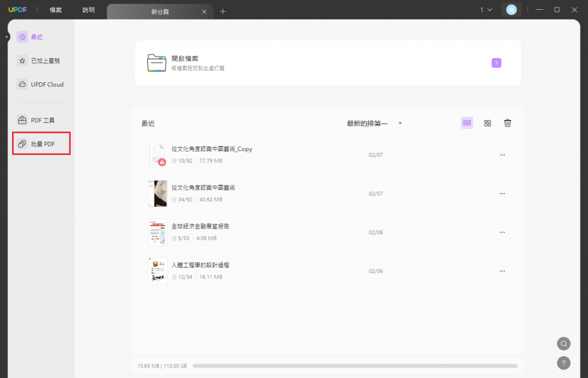588x378 pixels.
Task: Click the trash icon to clear the recent list
Action: pyautogui.click(x=508, y=123)
